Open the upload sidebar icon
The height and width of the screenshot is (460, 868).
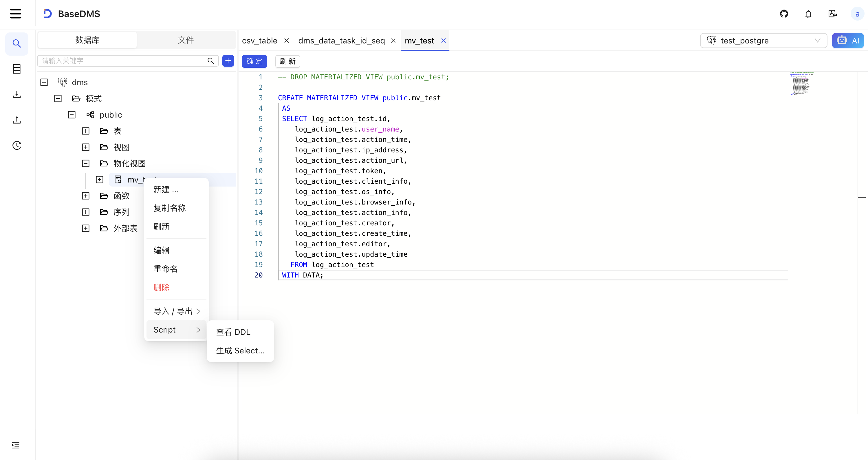(x=17, y=120)
